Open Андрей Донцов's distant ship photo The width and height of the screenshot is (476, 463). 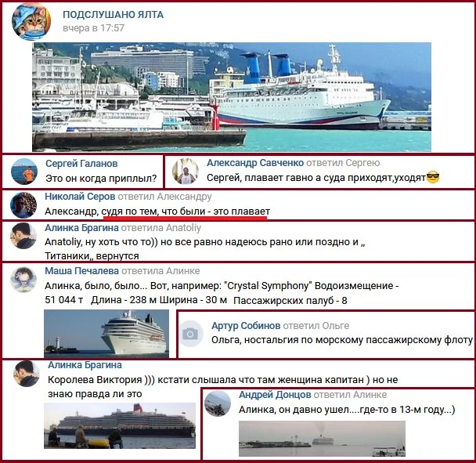(x=322, y=439)
